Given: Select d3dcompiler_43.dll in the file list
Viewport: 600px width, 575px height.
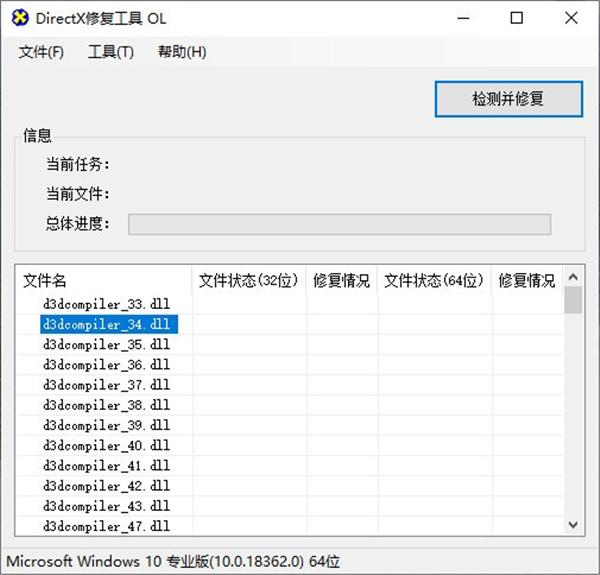Looking at the screenshot, I should tap(106, 507).
